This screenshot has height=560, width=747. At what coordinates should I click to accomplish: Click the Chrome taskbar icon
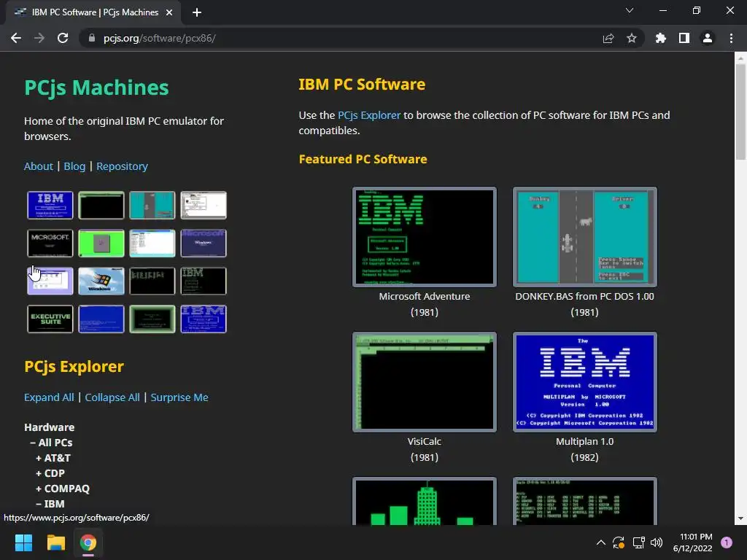[x=88, y=542]
